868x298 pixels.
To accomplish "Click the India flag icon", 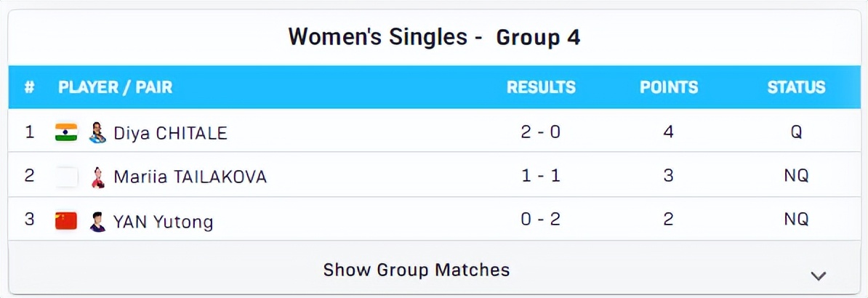I will pos(66,132).
